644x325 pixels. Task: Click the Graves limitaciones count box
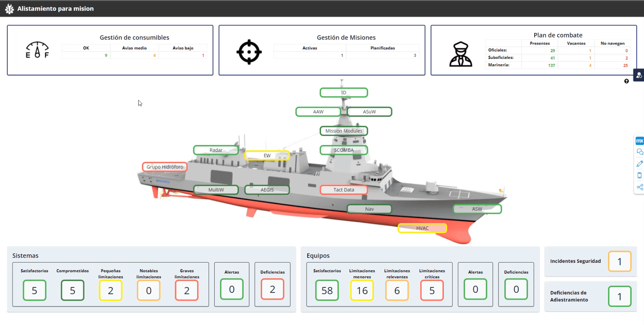click(x=186, y=290)
